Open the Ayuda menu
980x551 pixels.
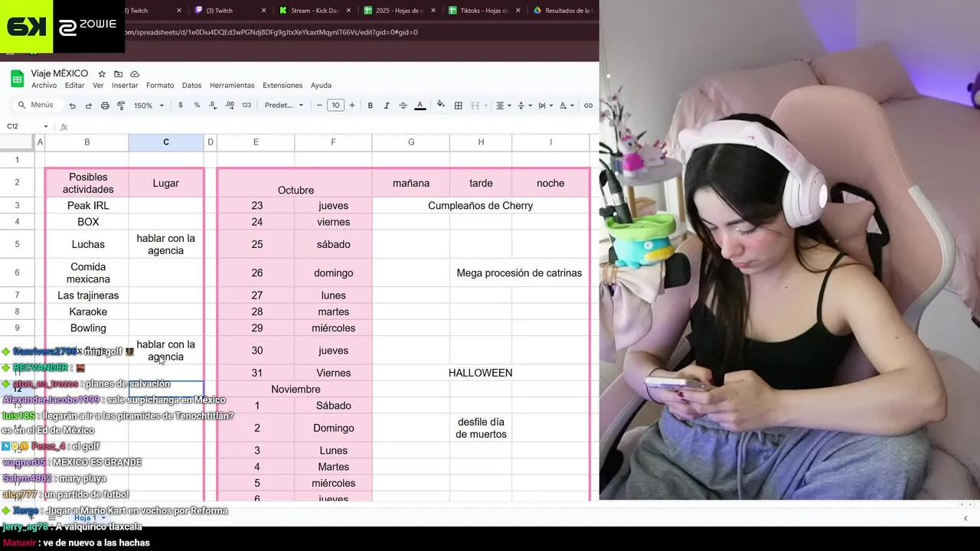(x=321, y=86)
